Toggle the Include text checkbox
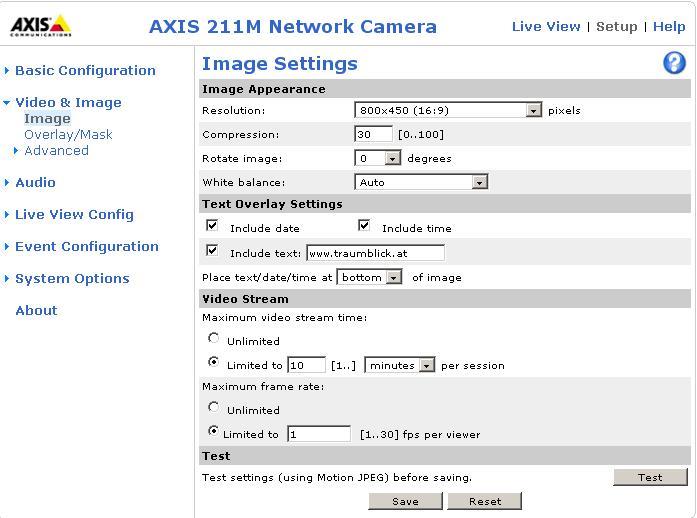The height and width of the screenshot is (518, 697). (212, 250)
